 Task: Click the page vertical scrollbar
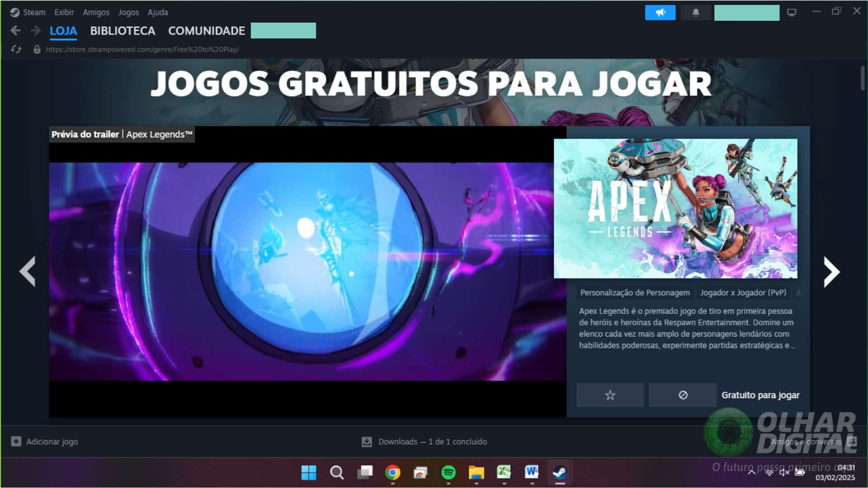863,78
